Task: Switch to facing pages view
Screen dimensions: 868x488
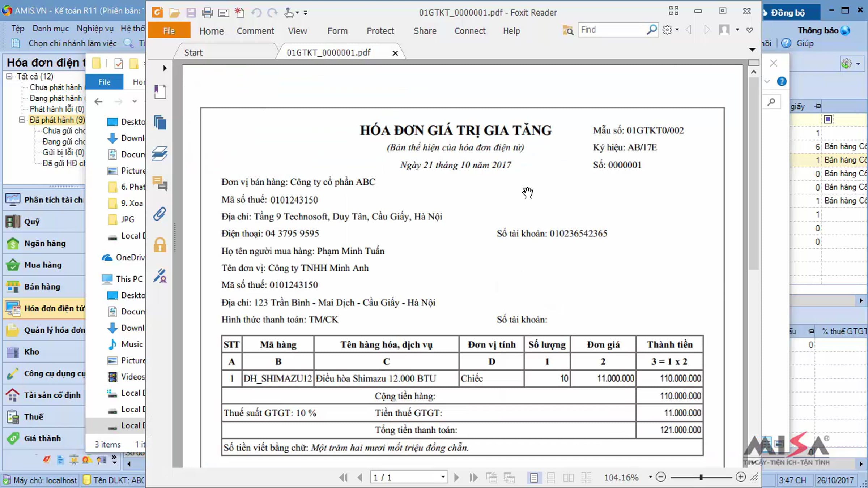Action: 568,478
